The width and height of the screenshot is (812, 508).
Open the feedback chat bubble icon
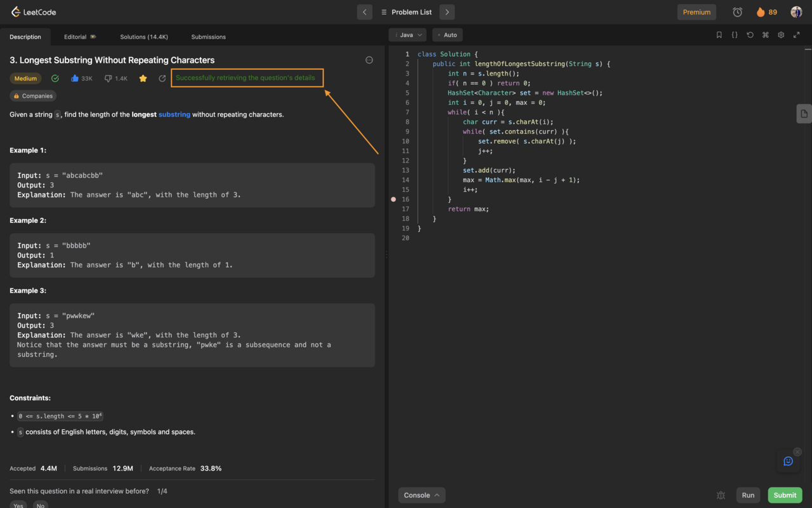[788, 461]
